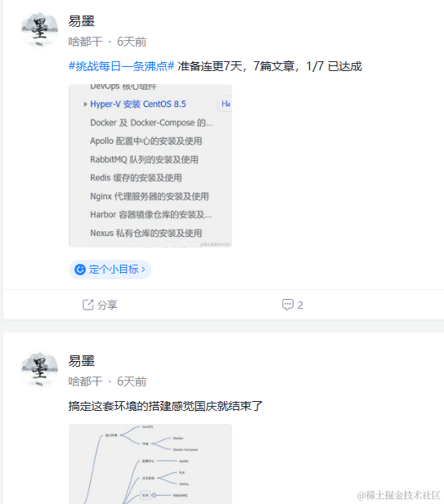
Task: Click the 6天前 timestamp on first post
Action: tap(132, 42)
